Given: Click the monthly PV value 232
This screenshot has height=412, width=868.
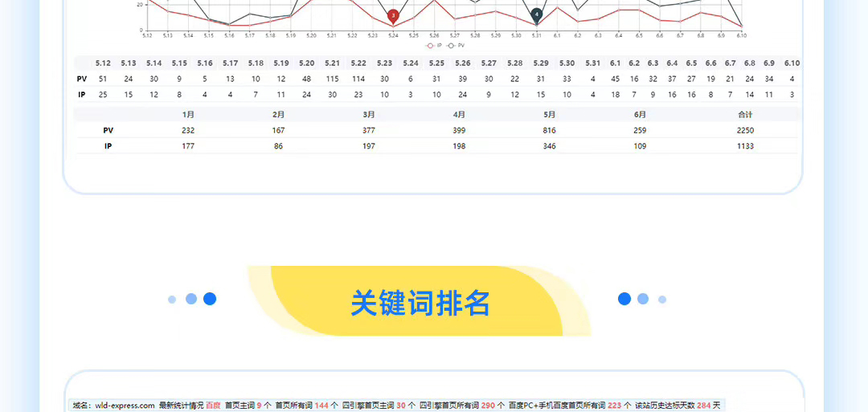Looking at the screenshot, I should click(x=188, y=131).
